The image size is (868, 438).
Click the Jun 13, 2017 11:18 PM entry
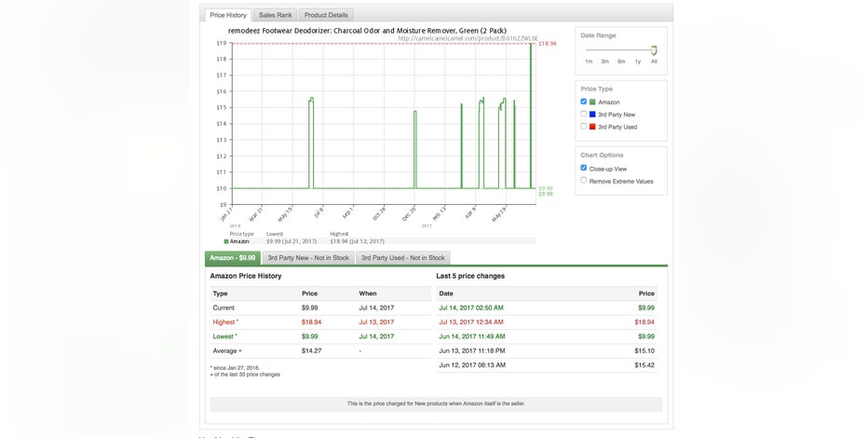click(x=471, y=351)
